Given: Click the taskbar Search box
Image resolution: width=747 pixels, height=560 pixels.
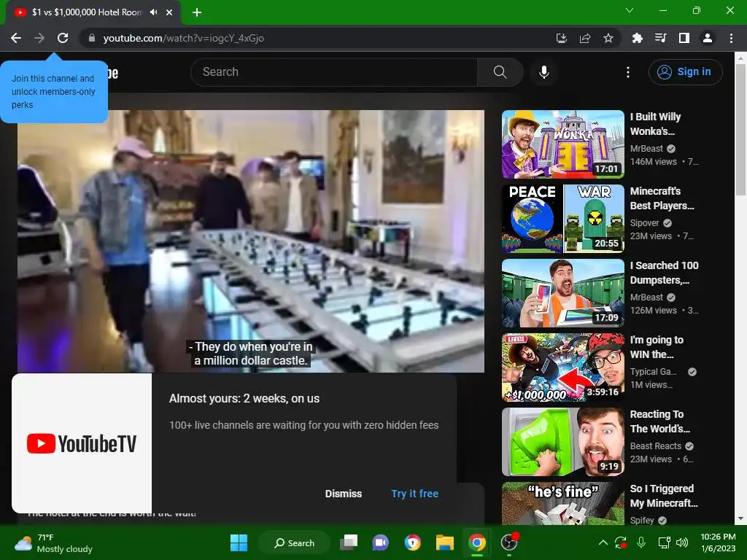Looking at the screenshot, I should (x=294, y=542).
